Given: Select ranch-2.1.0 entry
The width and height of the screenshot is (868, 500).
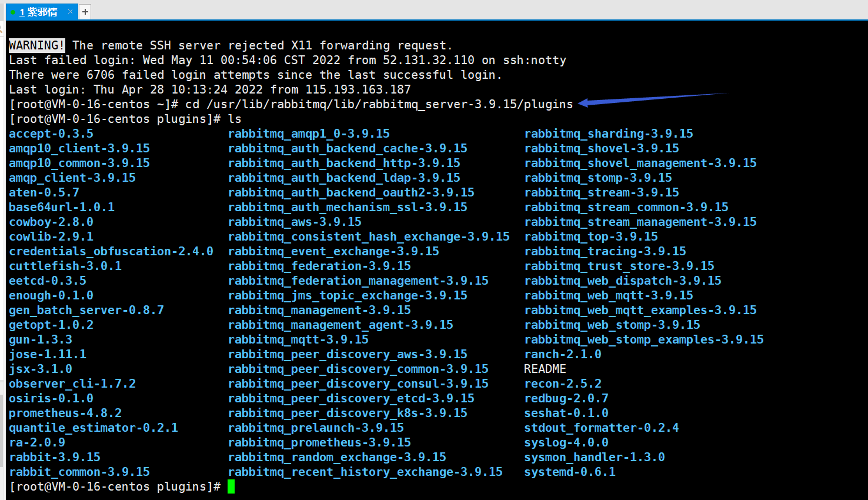Looking at the screenshot, I should point(563,354).
